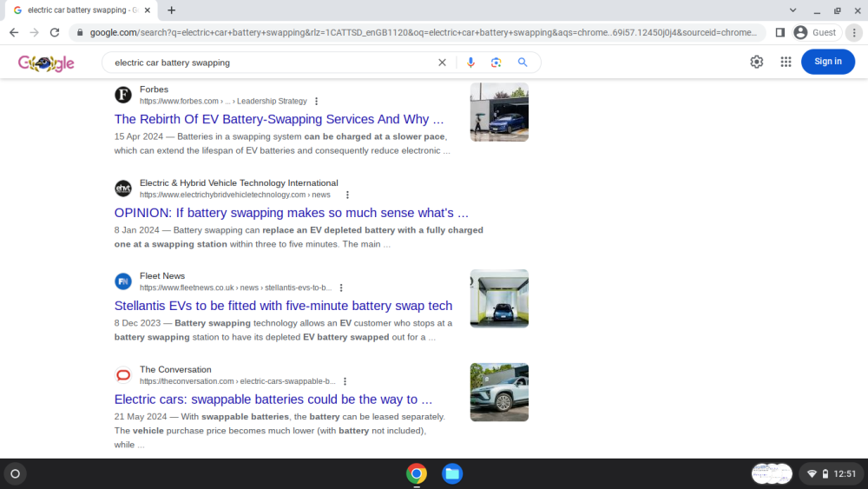
Task: Open the Guest profile menu
Action: (x=817, y=33)
